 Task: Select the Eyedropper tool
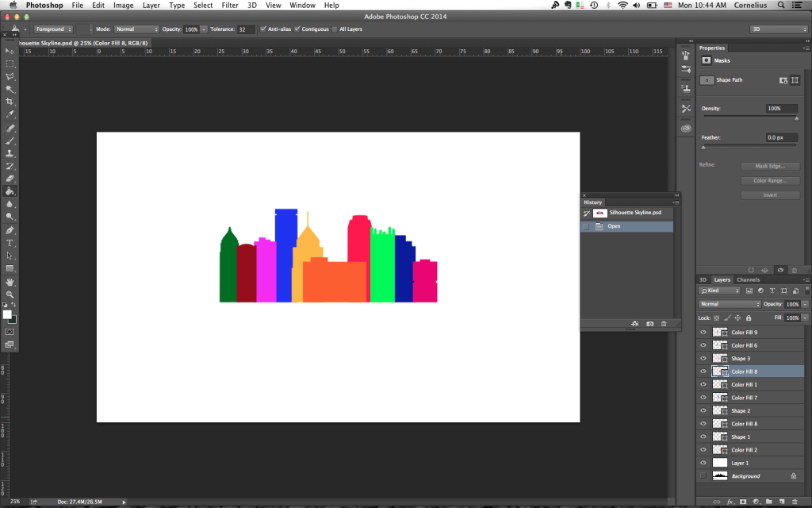pyautogui.click(x=10, y=115)
